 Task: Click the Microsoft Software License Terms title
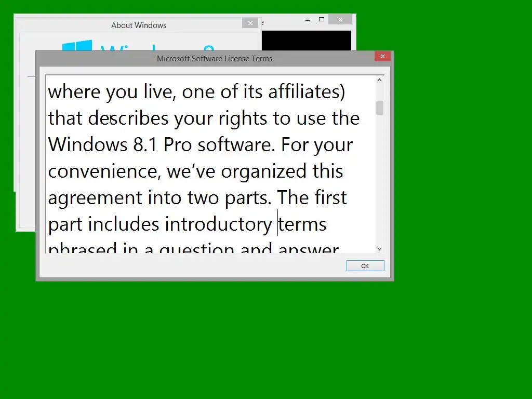point(215,58)
